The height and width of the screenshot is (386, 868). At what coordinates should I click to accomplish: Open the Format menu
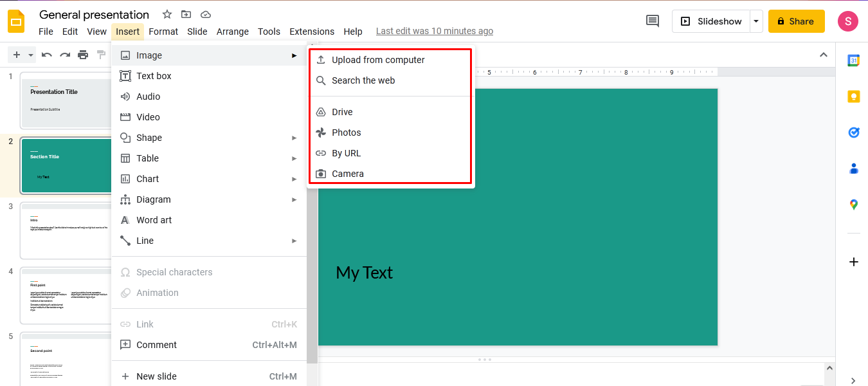163,31
